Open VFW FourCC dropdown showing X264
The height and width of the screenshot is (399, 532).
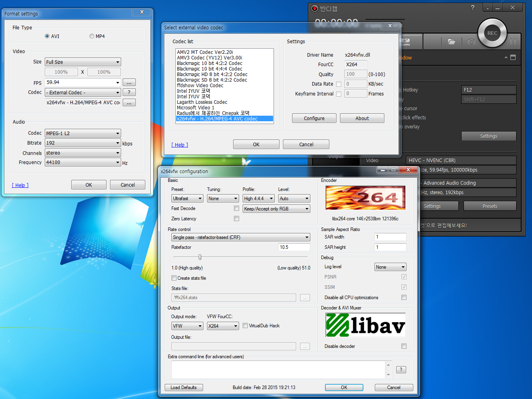click(x=223, y=326)
